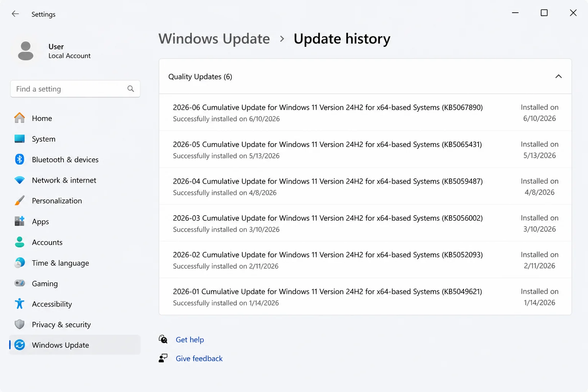Open Time & language settings

(x=75, y=263)
